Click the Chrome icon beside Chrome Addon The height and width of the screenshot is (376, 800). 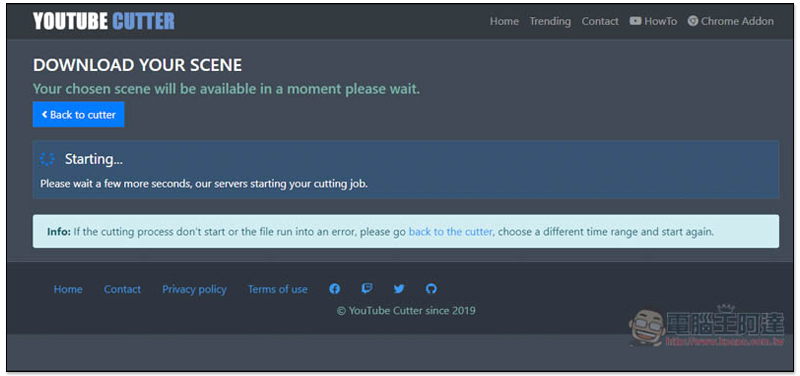coord(692,21)
